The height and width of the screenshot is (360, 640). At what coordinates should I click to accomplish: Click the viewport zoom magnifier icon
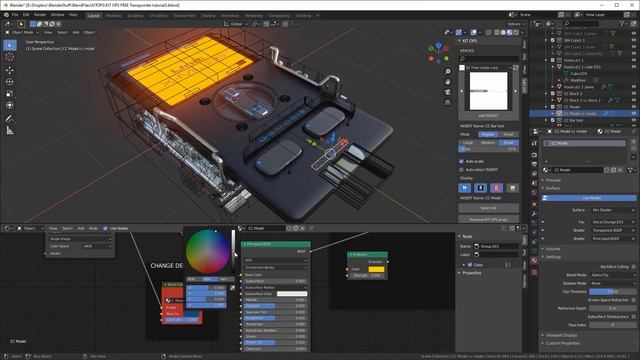tap(448, 71)
